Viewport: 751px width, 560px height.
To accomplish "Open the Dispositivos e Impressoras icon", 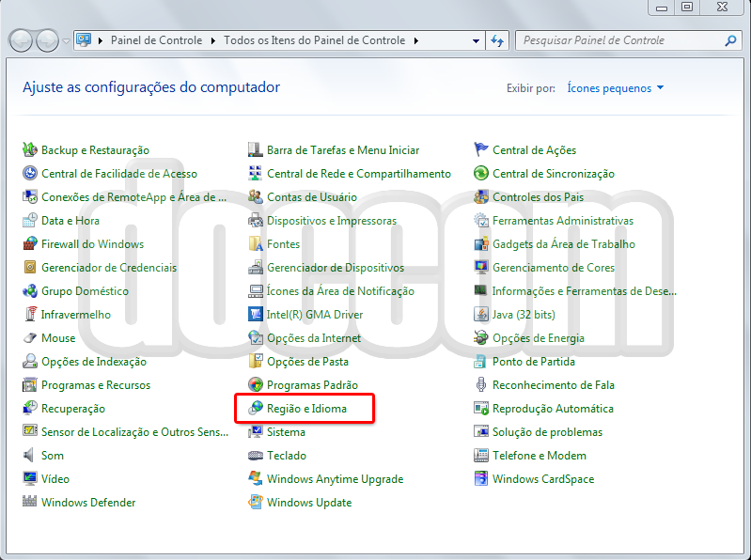I will point(256,220).
